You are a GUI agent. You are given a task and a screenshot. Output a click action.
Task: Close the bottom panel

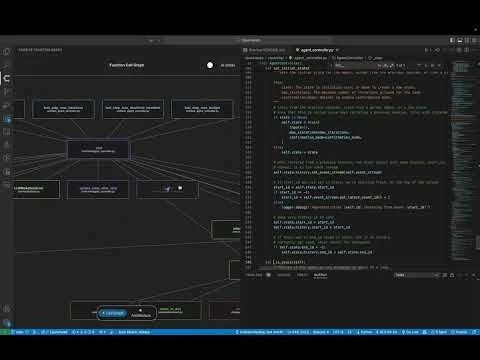pyautogui.click(x=474, y=275)
